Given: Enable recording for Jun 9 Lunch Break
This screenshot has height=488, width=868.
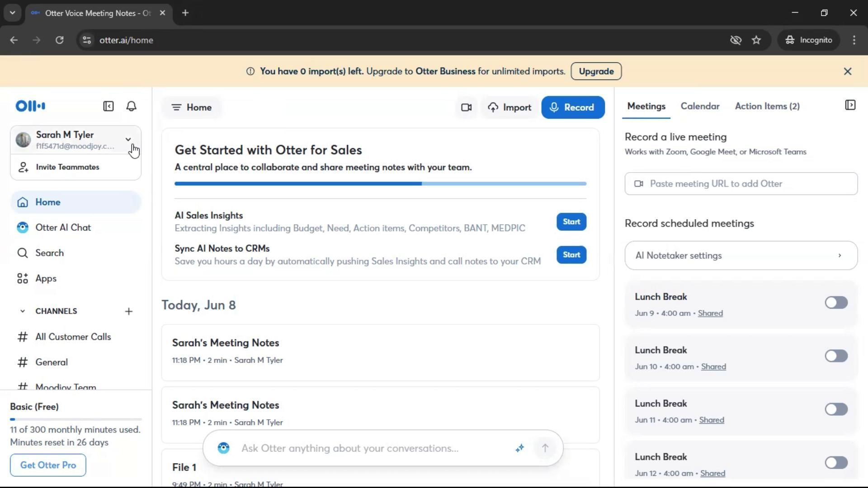Looking at the screenshot, I should 836,303.
